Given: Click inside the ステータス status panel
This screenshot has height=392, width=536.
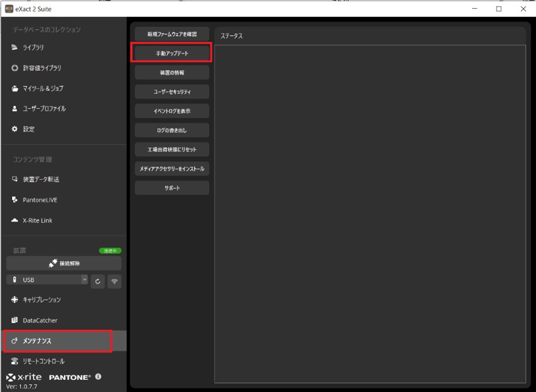Looking at the screenshot, I should (x=370, y=214).
